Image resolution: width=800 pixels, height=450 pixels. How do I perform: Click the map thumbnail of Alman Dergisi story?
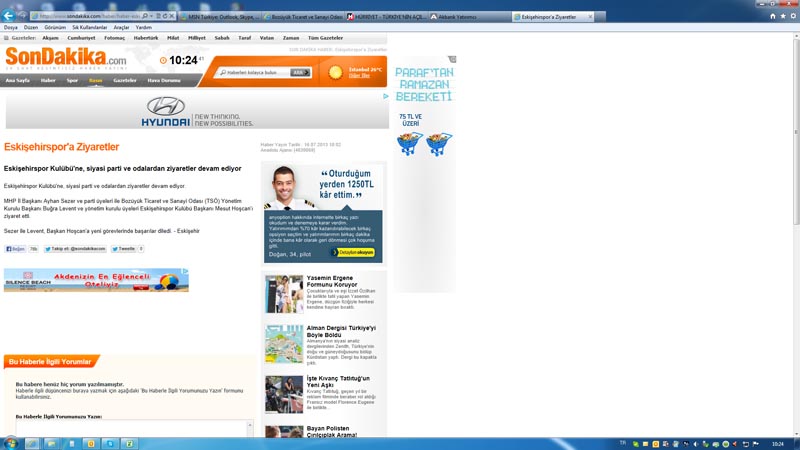(x=284, y=344)
